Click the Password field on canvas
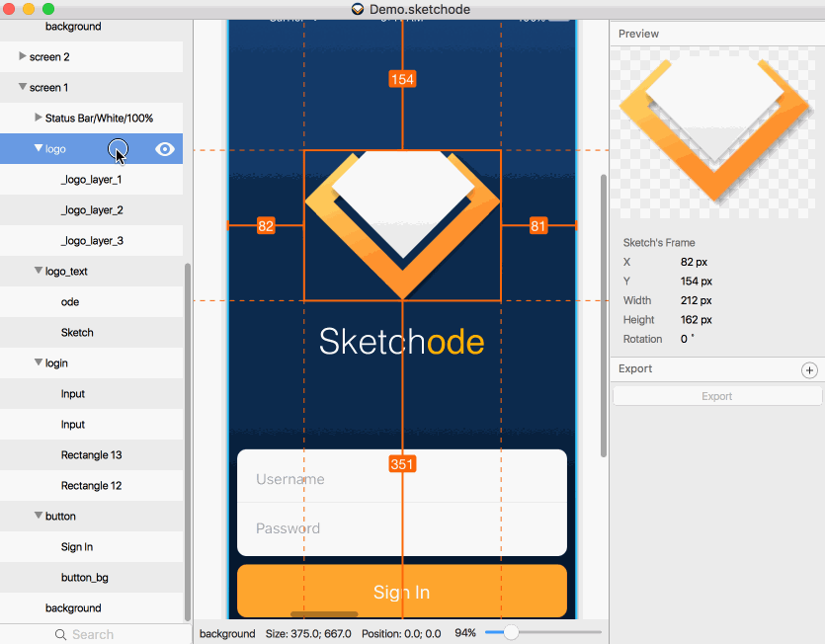825x644 pixels. 402,528
